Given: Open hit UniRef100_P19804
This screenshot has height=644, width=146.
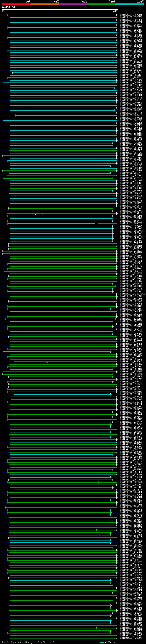Looking at the screenshot, I should pos(131,477).
